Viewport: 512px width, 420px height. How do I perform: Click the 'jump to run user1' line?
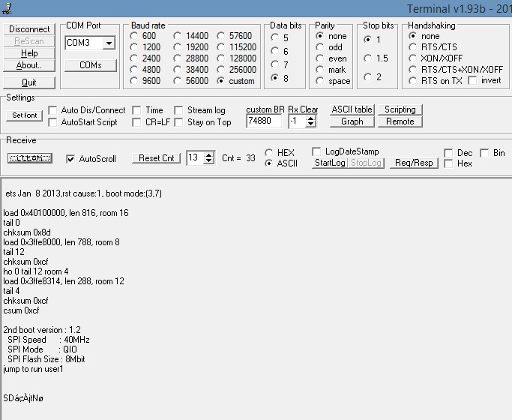33,369
